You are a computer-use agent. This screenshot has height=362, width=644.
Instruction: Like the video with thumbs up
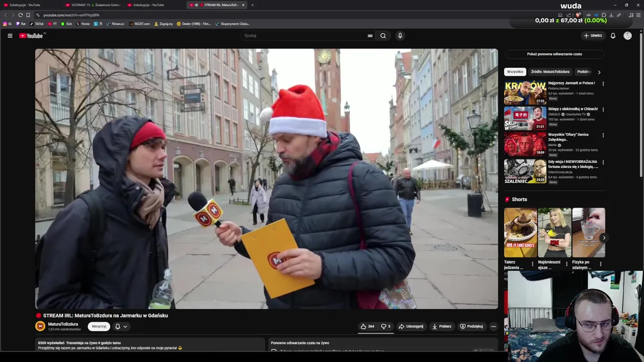367,326
